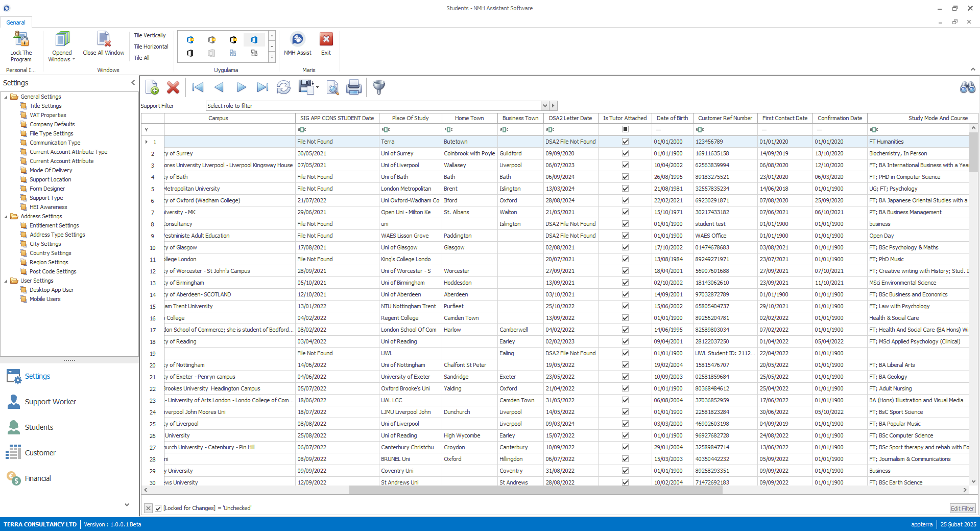Open Form Designer in the tree
The height and width of the screenshot is (531, 980).
pos(47,189)
